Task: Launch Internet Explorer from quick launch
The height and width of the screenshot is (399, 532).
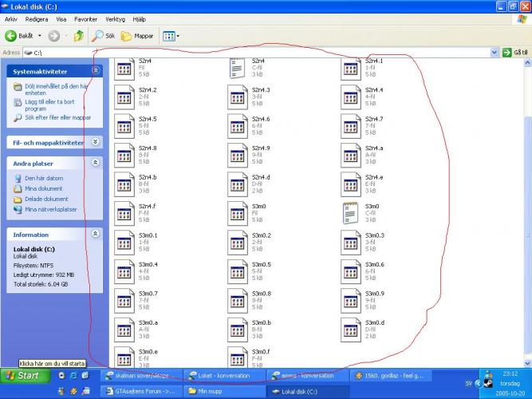Action: pos(73,376)
